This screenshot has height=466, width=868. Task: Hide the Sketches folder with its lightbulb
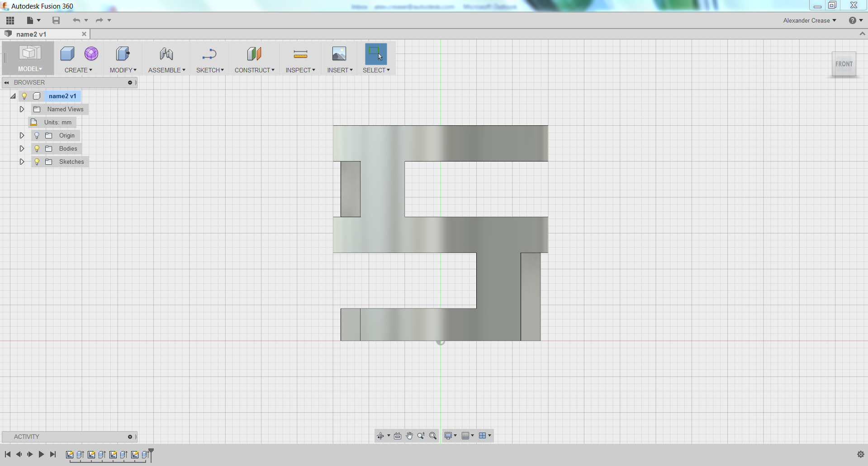coord(37,162)
